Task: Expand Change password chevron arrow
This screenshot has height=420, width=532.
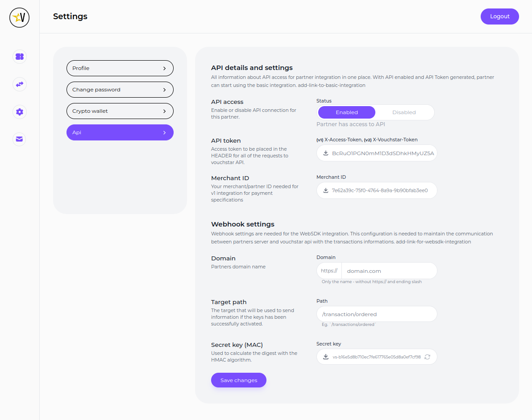Action: [165, 90]
